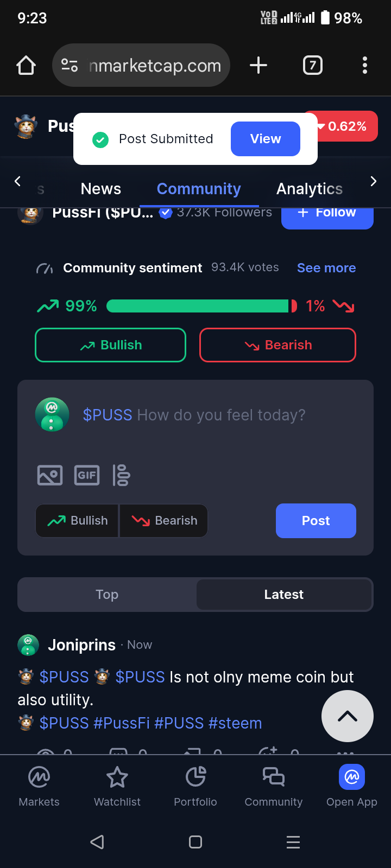Switch to the News tab
Image resolution: width=391 pixels, height=868 pixels.
pos(101,189)
